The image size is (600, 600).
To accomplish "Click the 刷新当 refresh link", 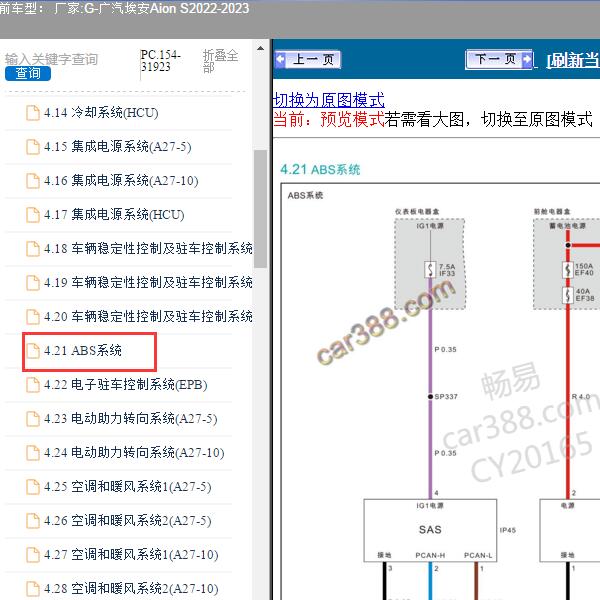I will (x=573, y=60).
